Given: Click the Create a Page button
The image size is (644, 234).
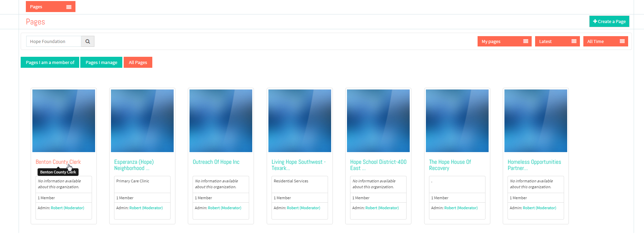Looking at the screenshot, I should point(609,21).
